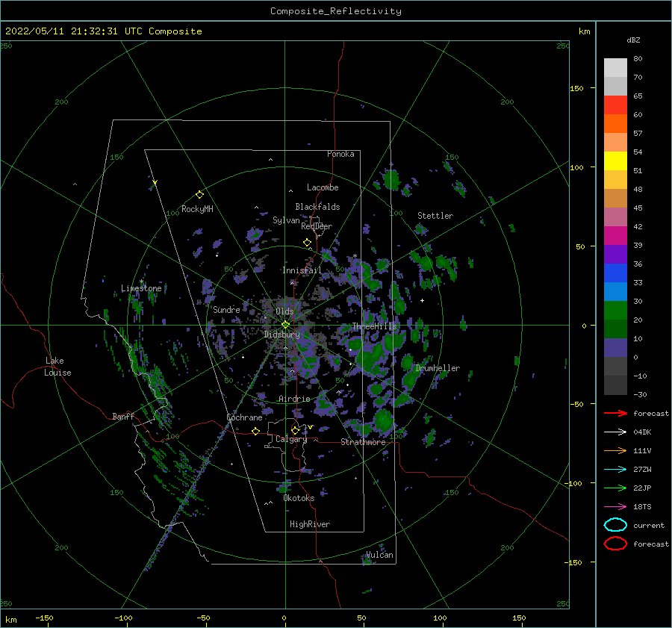This screenshot has width=672, height=628.
Task: Click the Lake Louise label
Action: click(x=57, y=367)
